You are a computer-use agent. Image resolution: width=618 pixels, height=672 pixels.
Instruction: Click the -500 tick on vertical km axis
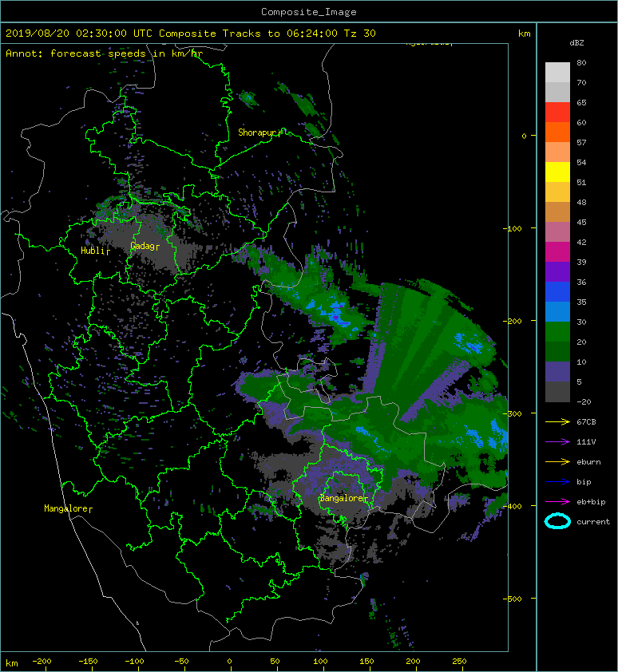(x=513, y=599)
